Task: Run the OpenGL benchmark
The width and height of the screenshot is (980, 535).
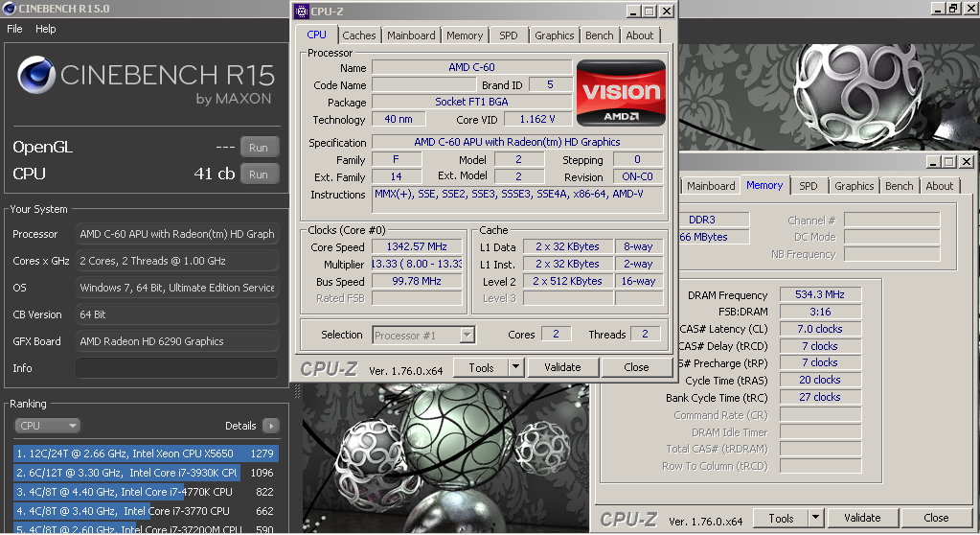Action: (259, 148)
